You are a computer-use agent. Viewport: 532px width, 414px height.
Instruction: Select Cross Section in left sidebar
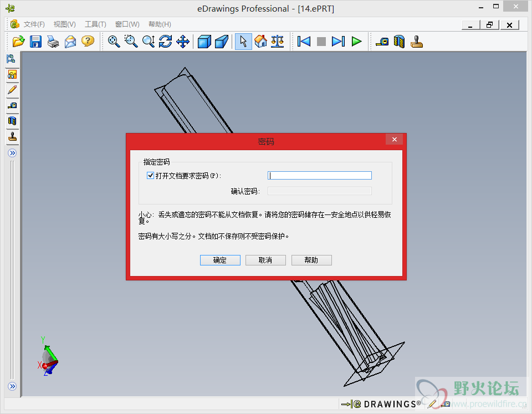(12, 121)
